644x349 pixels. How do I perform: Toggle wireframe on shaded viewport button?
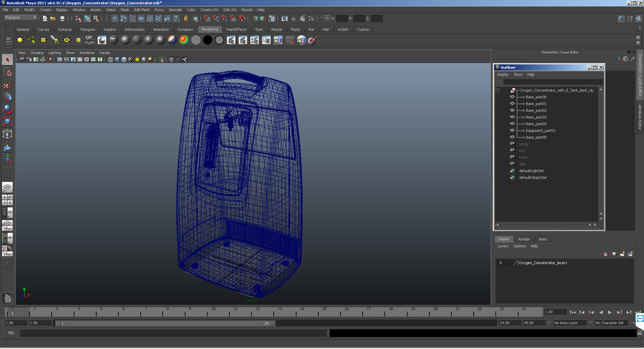(x=124, y=59)
